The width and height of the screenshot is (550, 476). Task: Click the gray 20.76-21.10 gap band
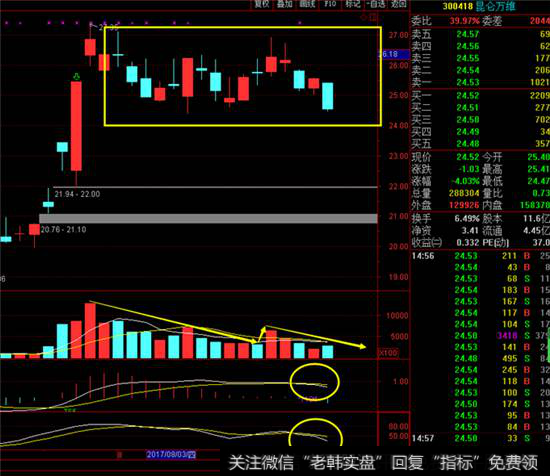[208, 219]
